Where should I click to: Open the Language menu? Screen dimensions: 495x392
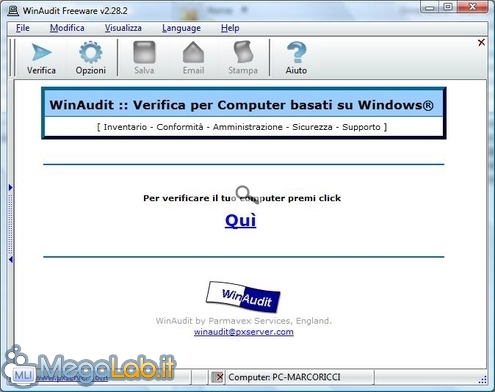(x=181, y=28)
